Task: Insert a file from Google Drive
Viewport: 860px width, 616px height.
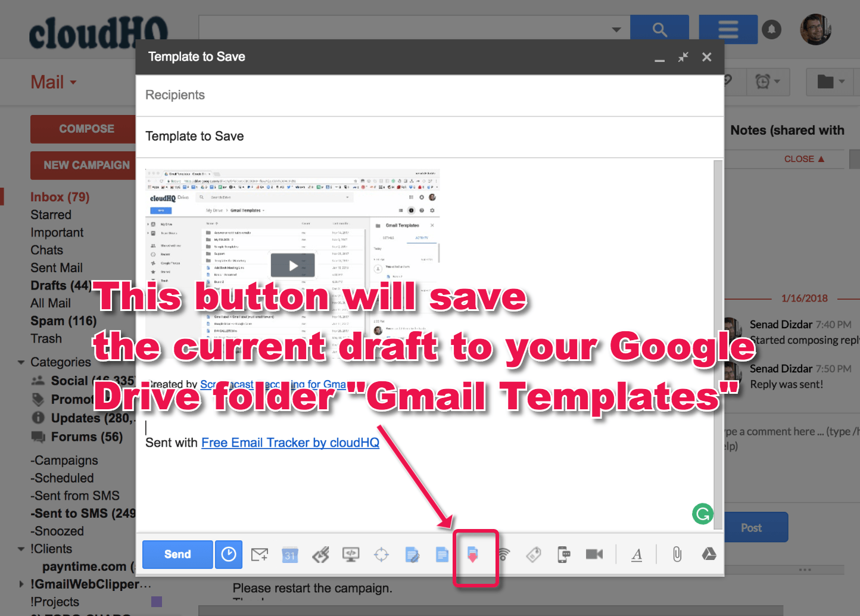Action: (709, 554)
